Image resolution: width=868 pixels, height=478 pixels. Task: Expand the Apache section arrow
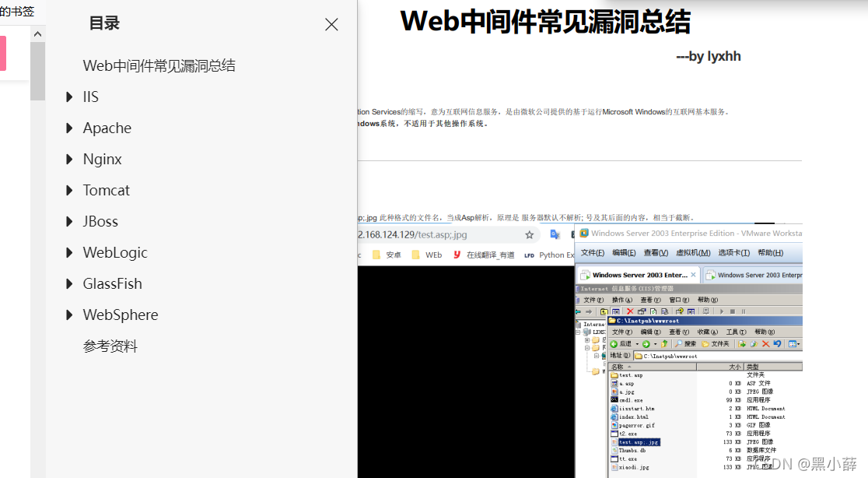click(x=69, y=128)
